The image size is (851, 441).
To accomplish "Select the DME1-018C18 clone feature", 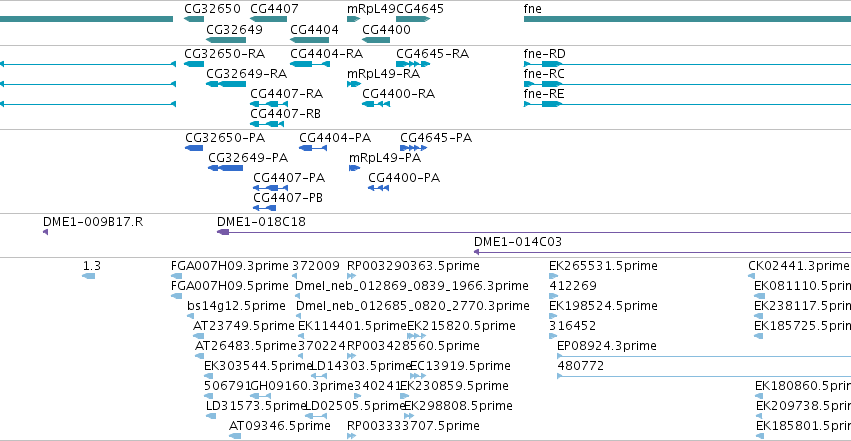I will (534, 232).
